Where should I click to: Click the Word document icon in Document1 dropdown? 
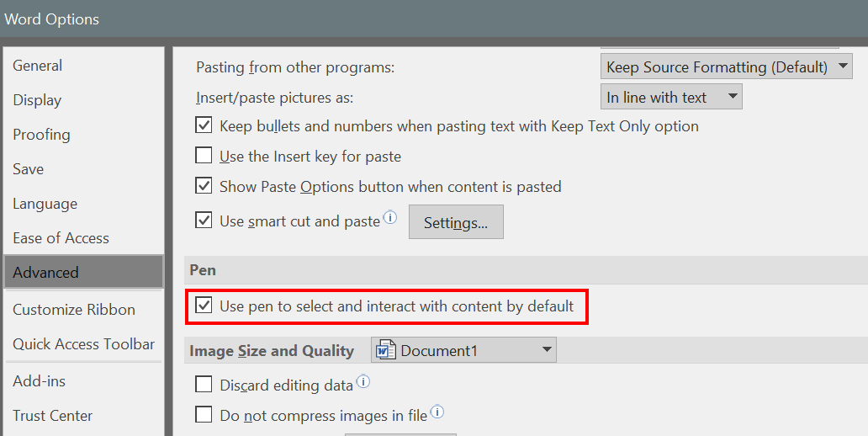386,350
